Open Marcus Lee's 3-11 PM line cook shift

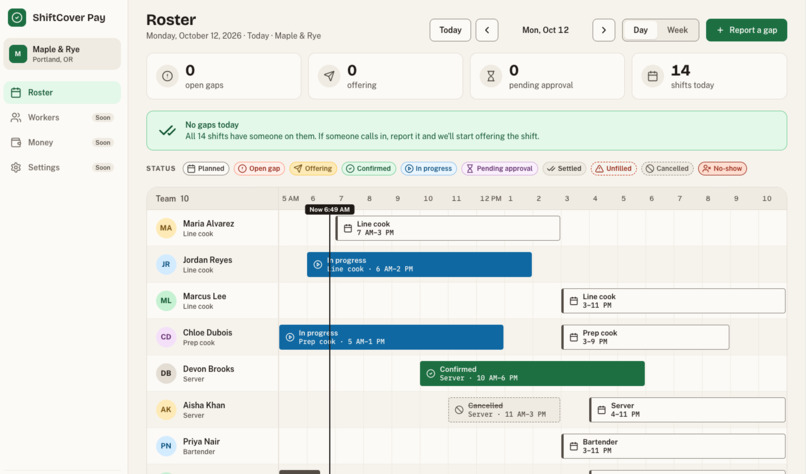[673, 301]
